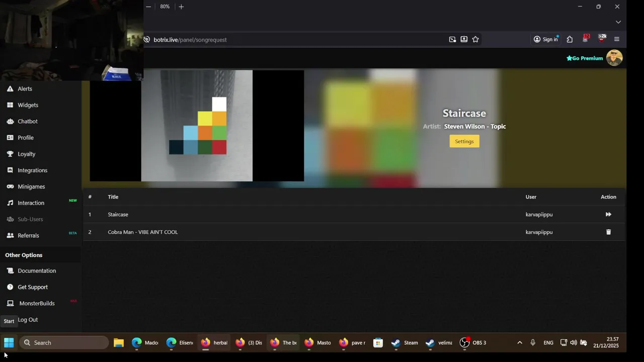Screen dimensions: 644x362
Task: Open the Firefox Masto taskbar window
Action: coord(318,343)
